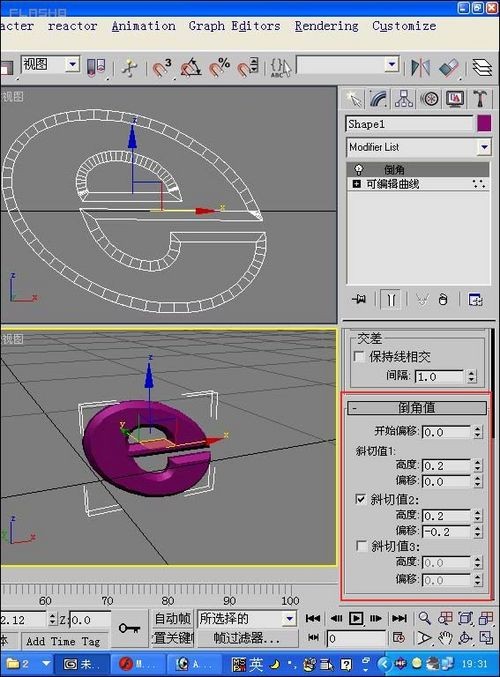
Task: Enable the 斜切值3 checkbox
Action: (361, 546)
